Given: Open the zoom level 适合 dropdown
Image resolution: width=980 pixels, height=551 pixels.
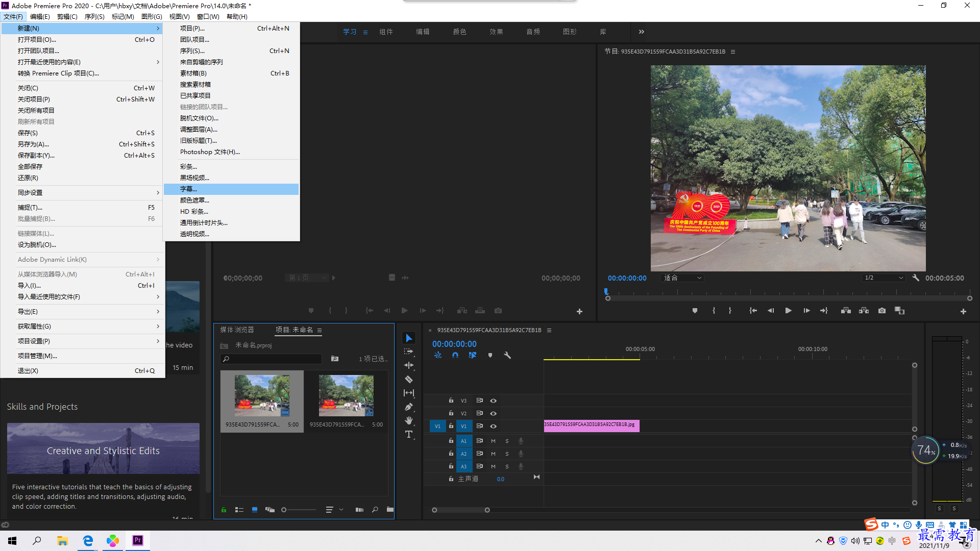Looking at the screenshot, I should 682,278.
